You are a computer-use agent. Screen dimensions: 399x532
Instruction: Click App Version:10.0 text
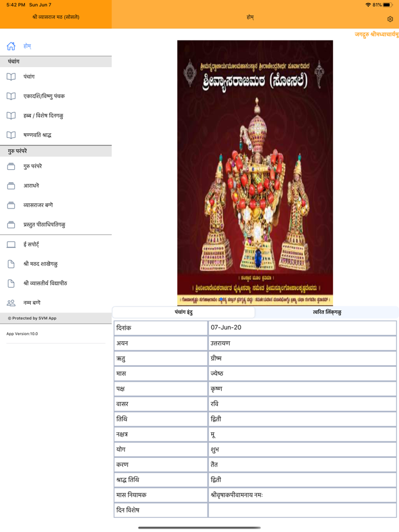[22, 334]
